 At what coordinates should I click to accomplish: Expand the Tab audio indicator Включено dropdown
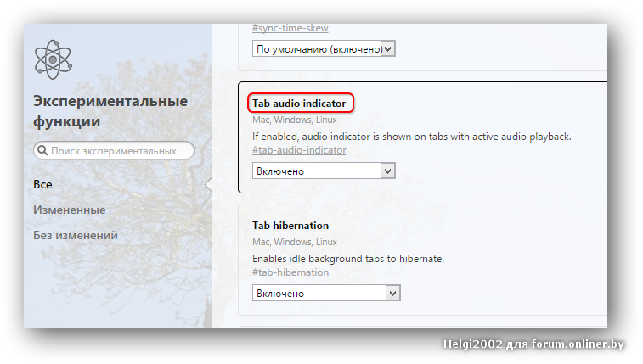(x=324, y=171)
